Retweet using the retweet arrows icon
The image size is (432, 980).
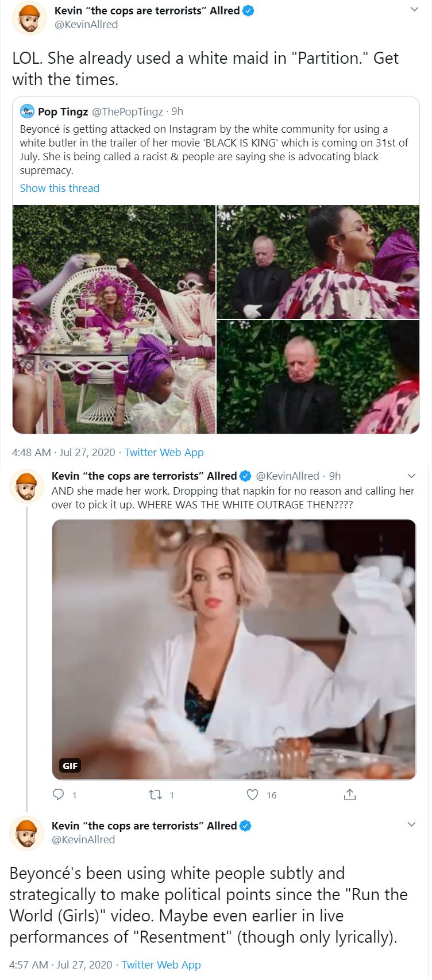click(155, 794)
